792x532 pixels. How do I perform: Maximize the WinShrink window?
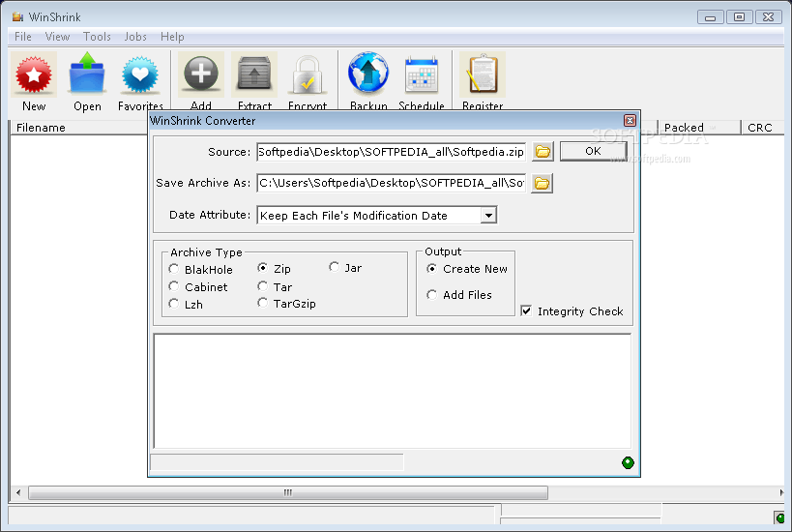click(739, 17)
